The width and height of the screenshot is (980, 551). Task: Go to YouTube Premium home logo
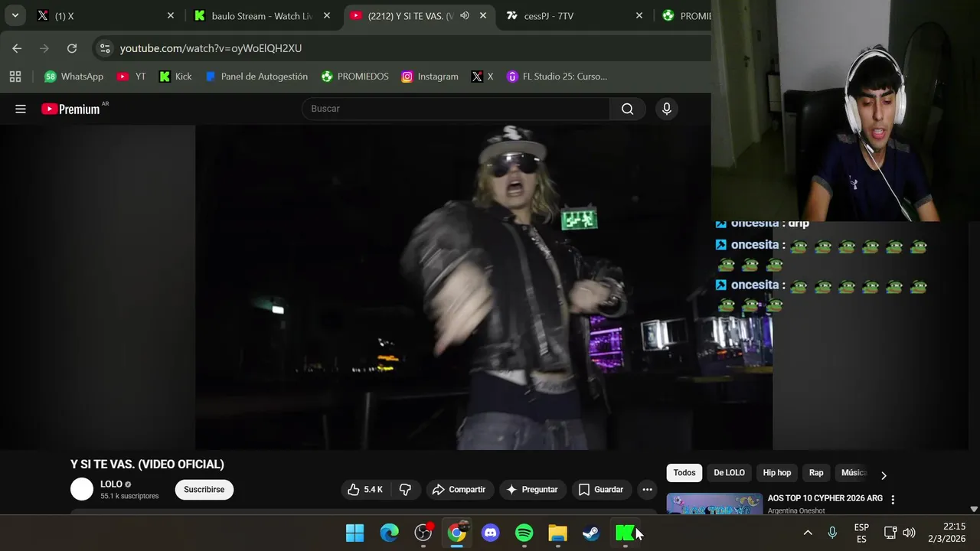(x=71, y=109)
